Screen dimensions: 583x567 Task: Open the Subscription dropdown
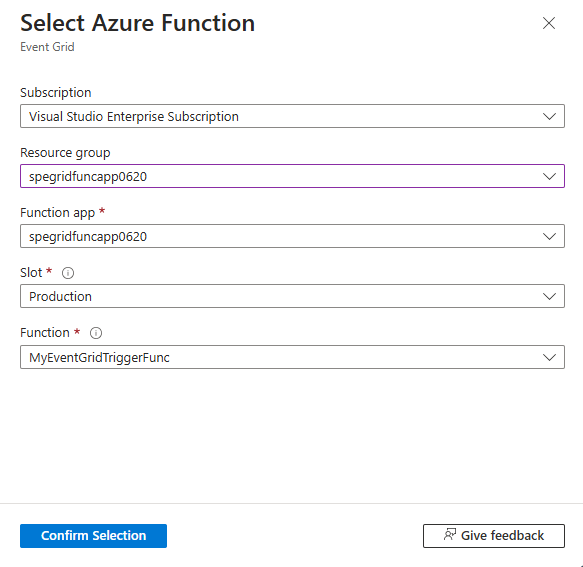pyautogui.click(x=292, y=116)
